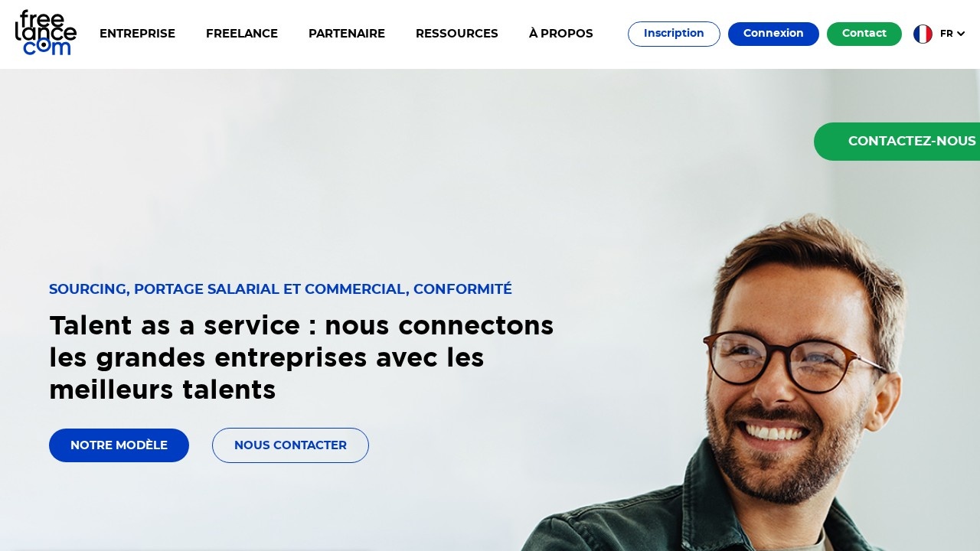Click the NOUS CONTACTER outlined button
This screenshot has height=551, width=980.
click(x=290, y=445)
